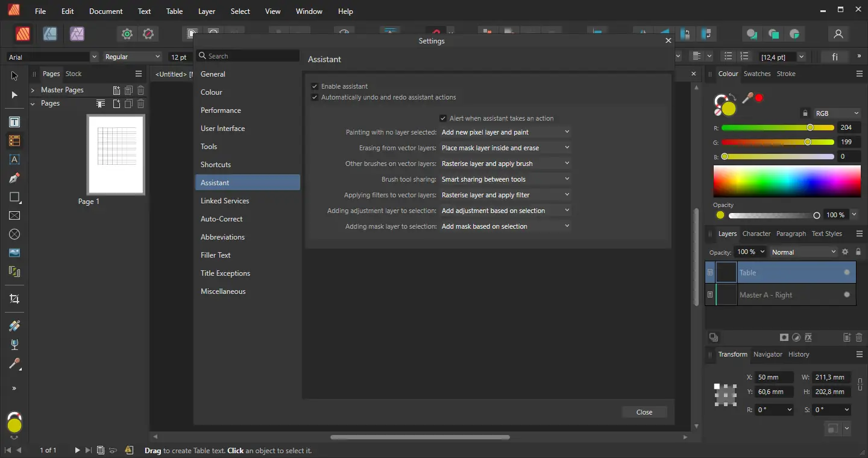Select the Move tool
Viewport: 868px width, 458px height.
pyautogui.click(x=14, y=76)
